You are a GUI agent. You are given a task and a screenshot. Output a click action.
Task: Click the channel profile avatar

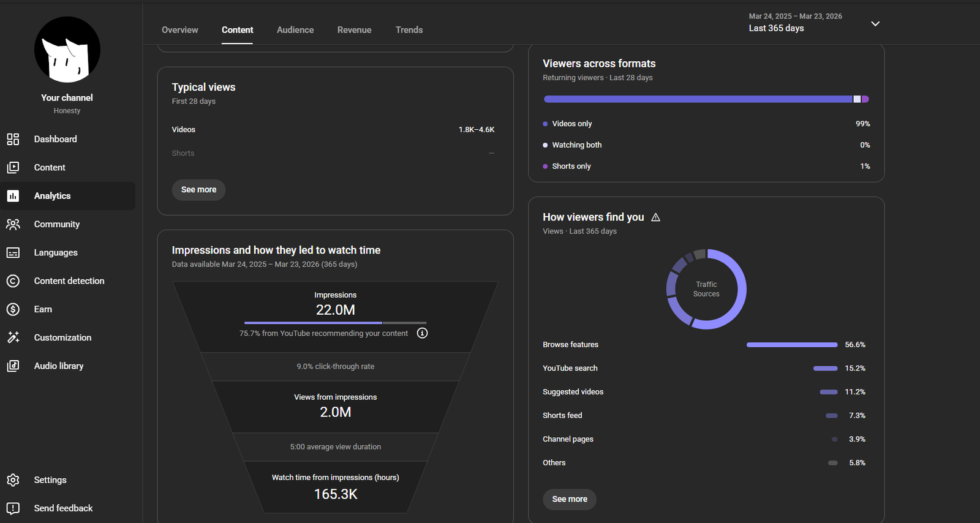click(x=67, y=50)
